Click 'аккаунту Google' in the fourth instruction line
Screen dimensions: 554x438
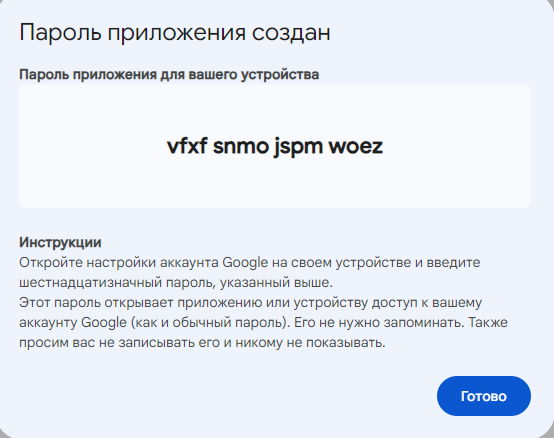point(73,322)
